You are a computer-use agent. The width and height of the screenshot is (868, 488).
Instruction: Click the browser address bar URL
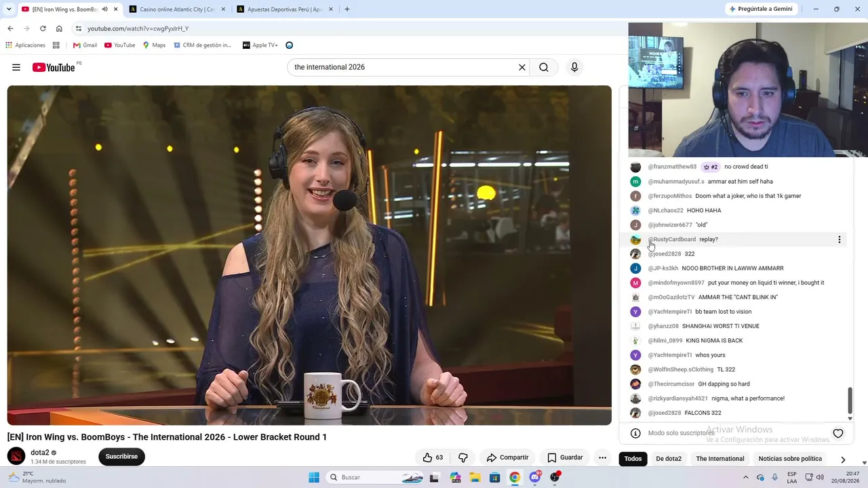[x=138, y=28]
